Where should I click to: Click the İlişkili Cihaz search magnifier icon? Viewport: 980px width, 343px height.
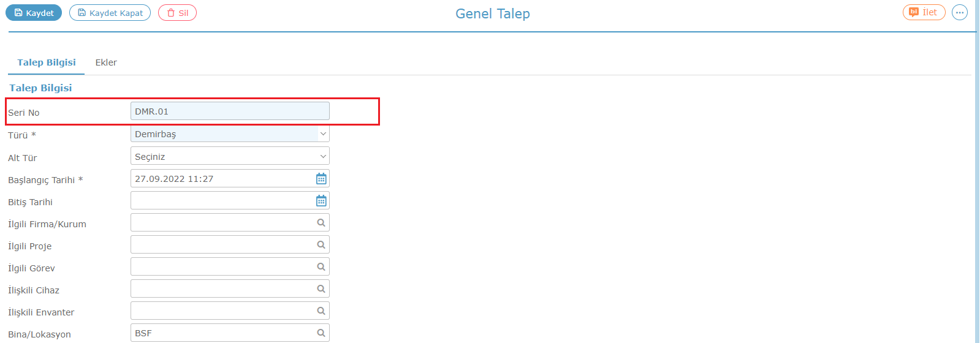[321, 289]
